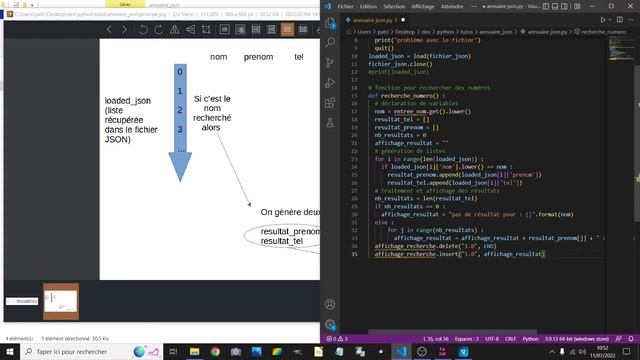This screenshot has width=640, height=360.
Task: Open the volume control in system tray
Action: [582, 351]
